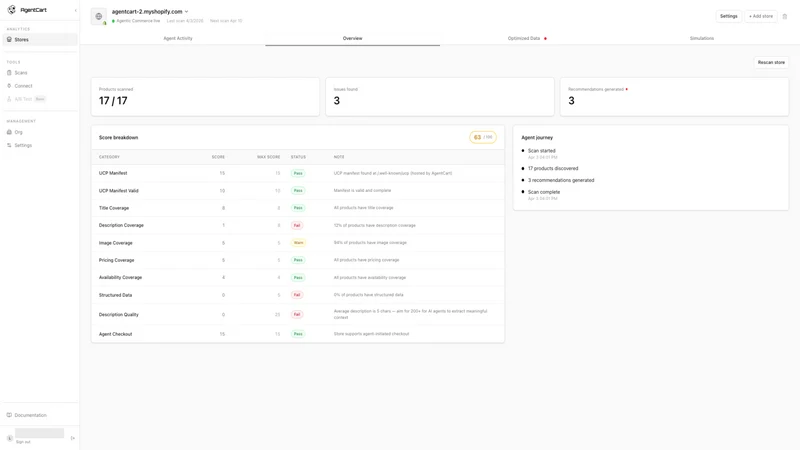Click the Warn badge for Image Coverage
This screenshot has width=800, height=450.
[x=298, y=243]
